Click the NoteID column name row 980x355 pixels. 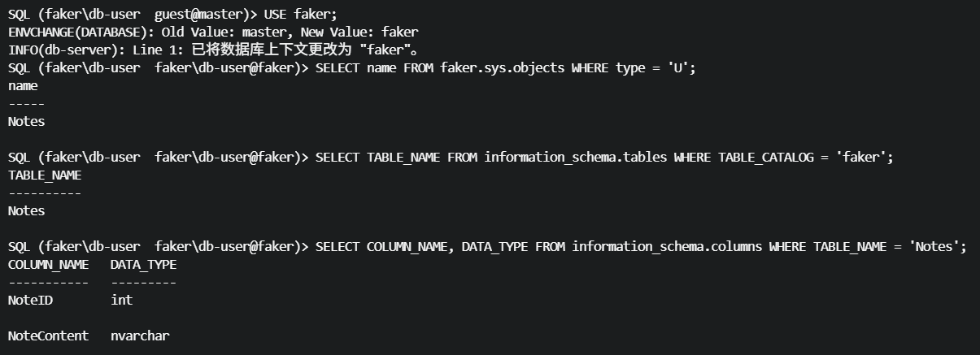[x=30, y=301]
